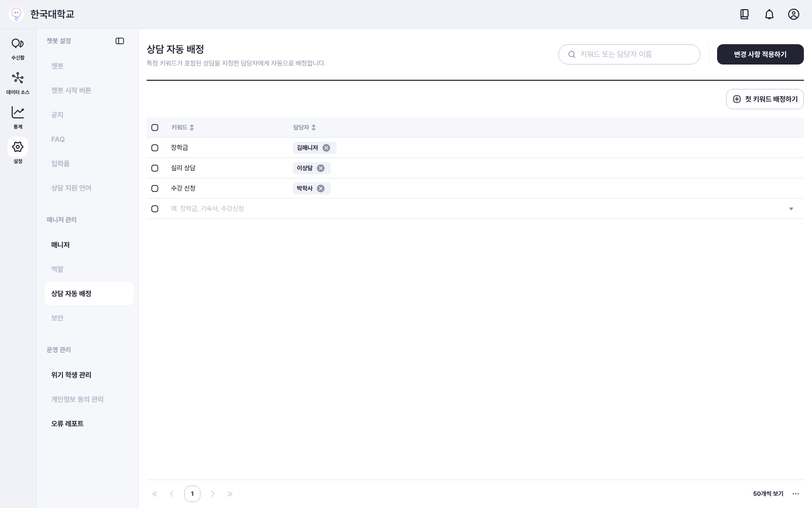Go to previous page
The width and height of the screenshot is (812, 508).
[172, 494]
